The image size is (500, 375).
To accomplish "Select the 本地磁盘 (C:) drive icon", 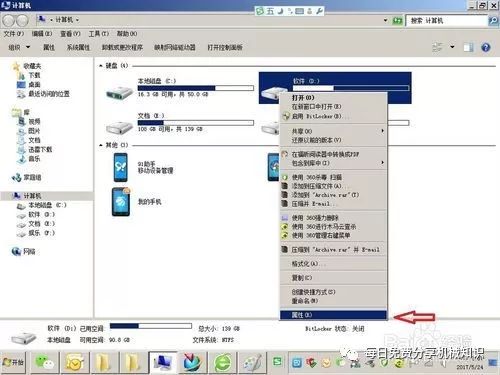I will click(x=119, y=92).
